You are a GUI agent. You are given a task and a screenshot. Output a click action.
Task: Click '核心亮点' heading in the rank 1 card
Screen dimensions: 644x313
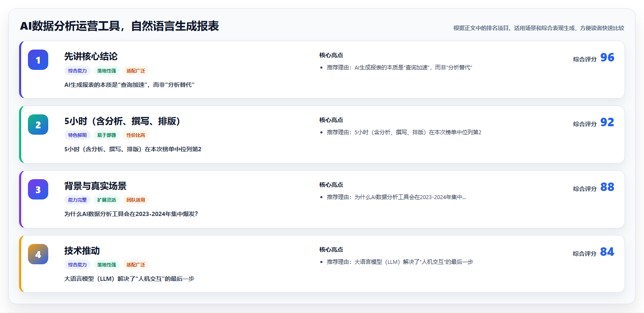click(x=331, y=55)
